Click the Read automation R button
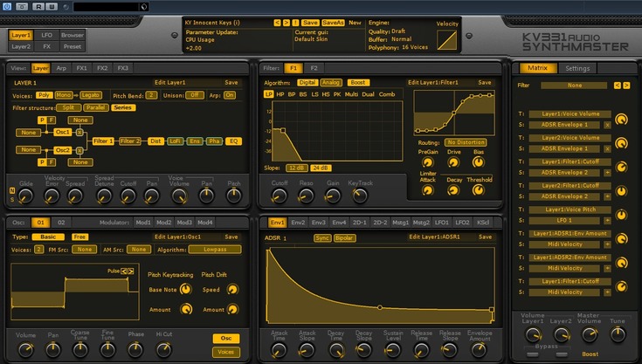The height and width of the screenshot is (364, 642). pos(38,6)
